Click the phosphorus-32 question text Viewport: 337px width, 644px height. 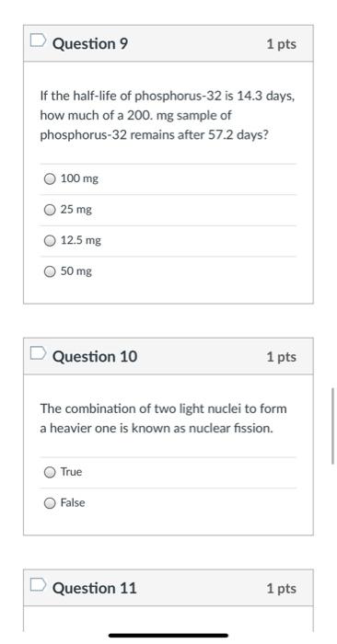(168, 116)
